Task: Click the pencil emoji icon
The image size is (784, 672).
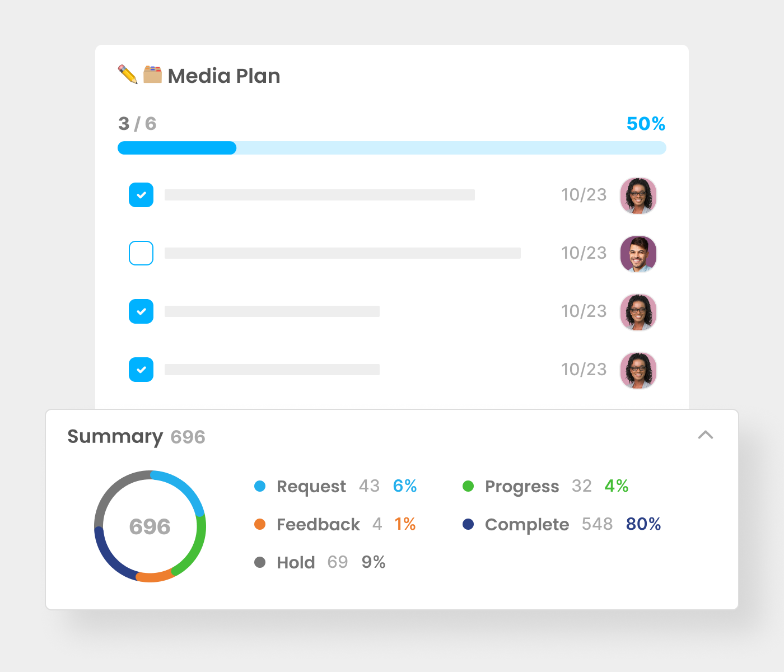Action: 128,74
